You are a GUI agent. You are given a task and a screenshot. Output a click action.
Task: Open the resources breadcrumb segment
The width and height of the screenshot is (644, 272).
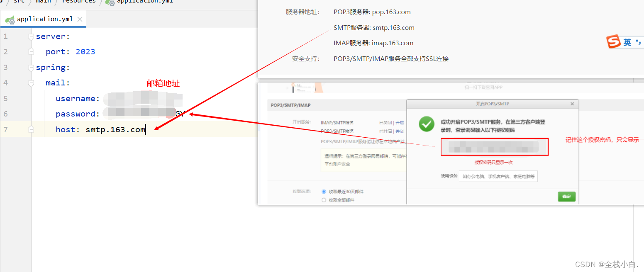click(x=79, y=2)
